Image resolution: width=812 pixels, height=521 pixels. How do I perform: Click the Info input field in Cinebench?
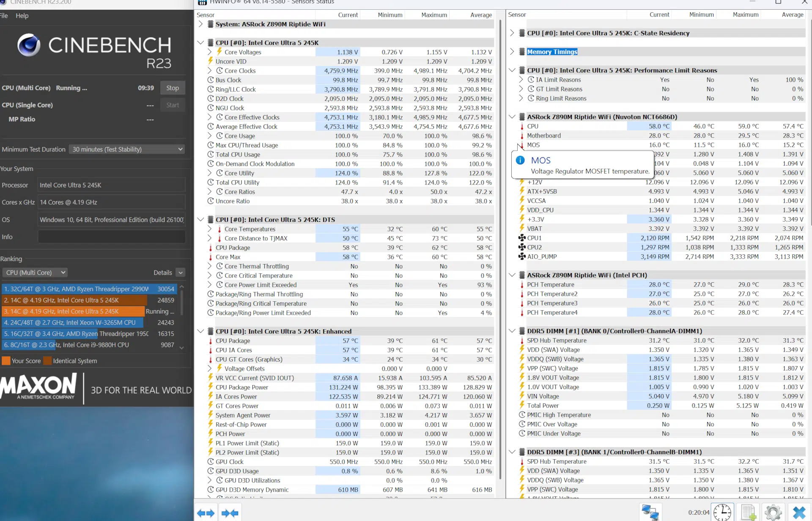pyautogui.click(x=112, y=237)
